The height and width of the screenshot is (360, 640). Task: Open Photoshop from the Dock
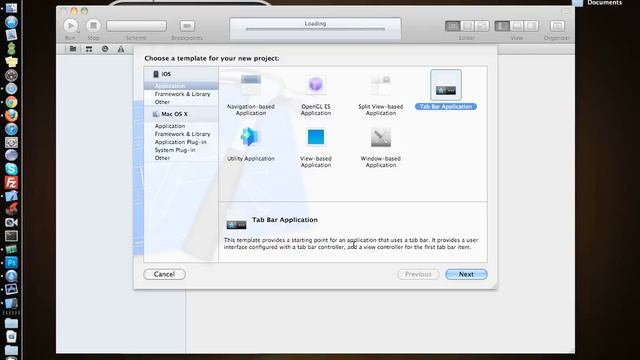tap(11, 262)
